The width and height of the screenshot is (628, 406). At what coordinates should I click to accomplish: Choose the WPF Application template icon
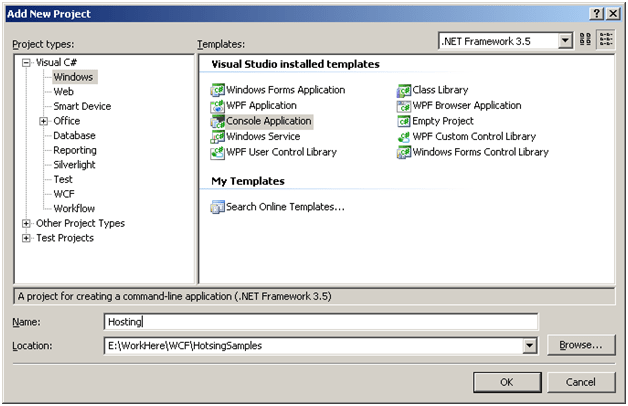pyautogui.click(x=217, y=106)
